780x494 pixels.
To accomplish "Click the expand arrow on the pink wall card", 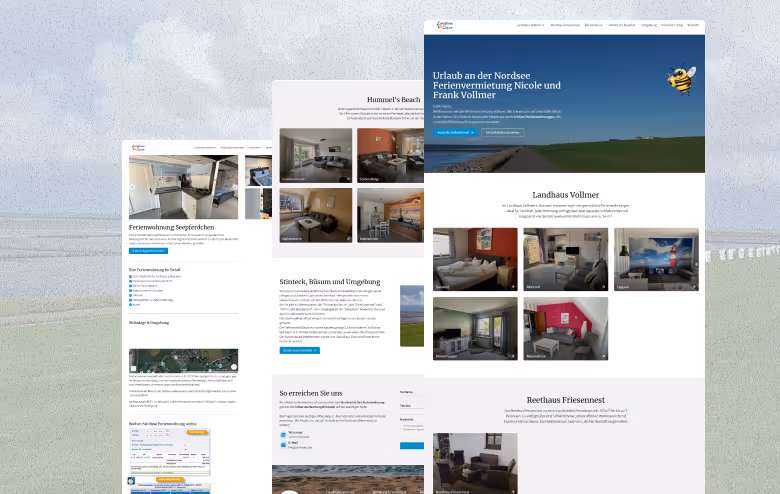I will [603, 356].
